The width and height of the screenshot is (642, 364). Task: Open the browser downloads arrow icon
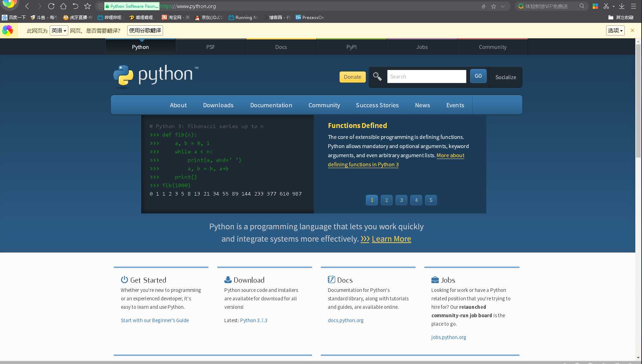pos(622,6)
